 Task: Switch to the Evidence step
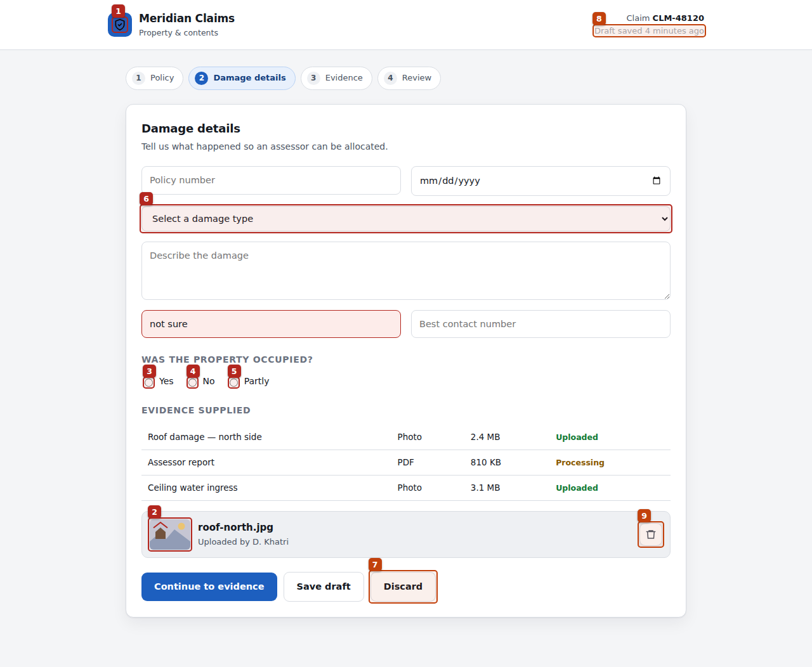click(x=336, y=78)
